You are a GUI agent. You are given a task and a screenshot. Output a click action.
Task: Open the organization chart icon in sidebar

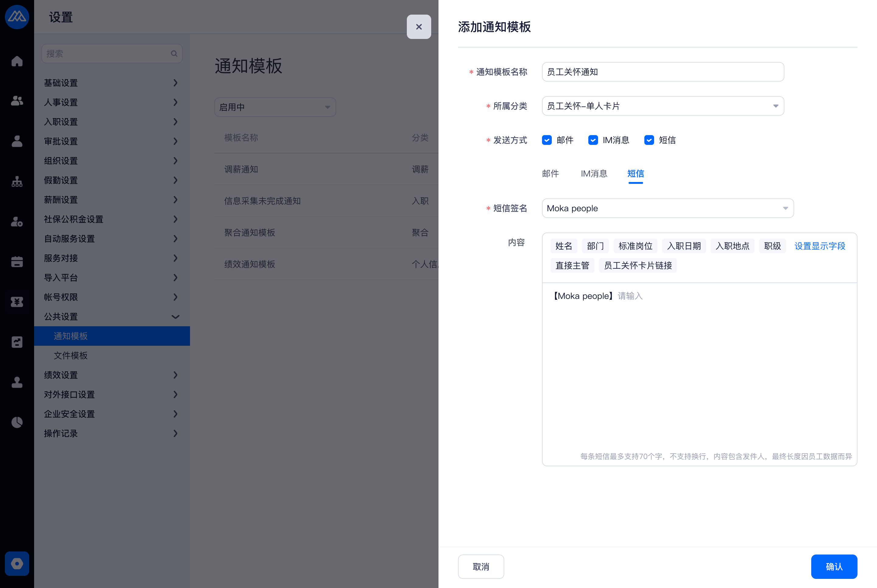[17, 181]
